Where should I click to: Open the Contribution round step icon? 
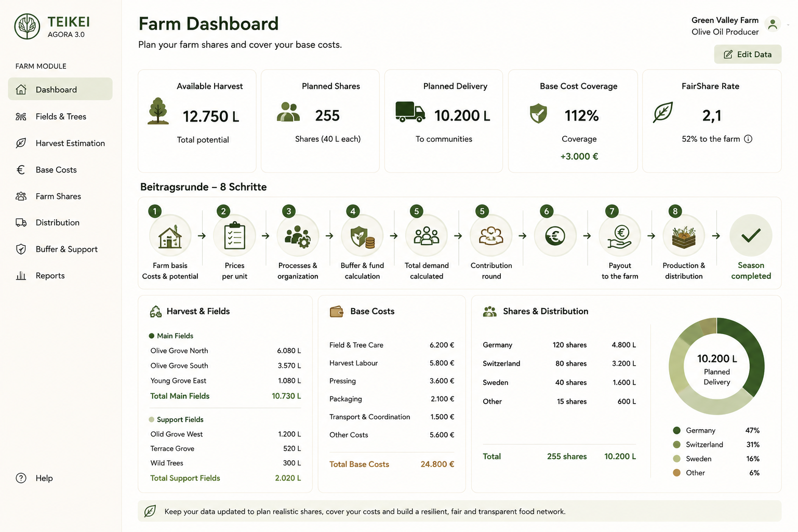tap(491, 236)
